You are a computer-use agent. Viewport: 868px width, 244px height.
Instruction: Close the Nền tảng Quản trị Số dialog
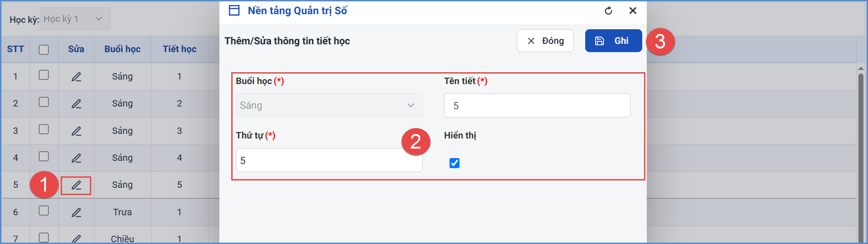pos(633,11)
